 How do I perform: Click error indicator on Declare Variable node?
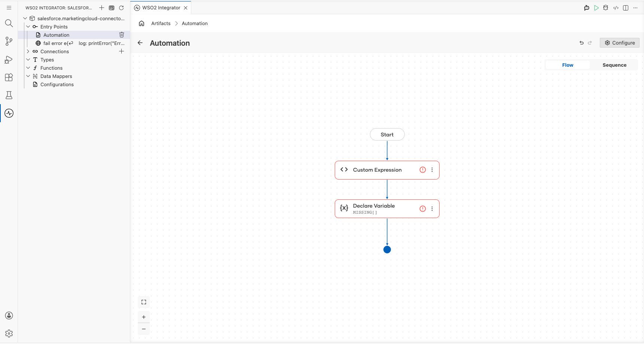coord(423,209)
